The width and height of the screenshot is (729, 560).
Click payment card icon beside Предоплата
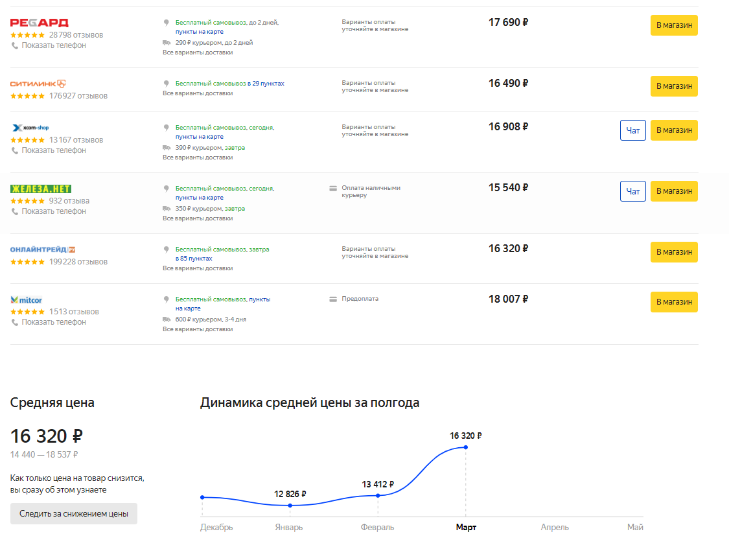click(333, 299)
